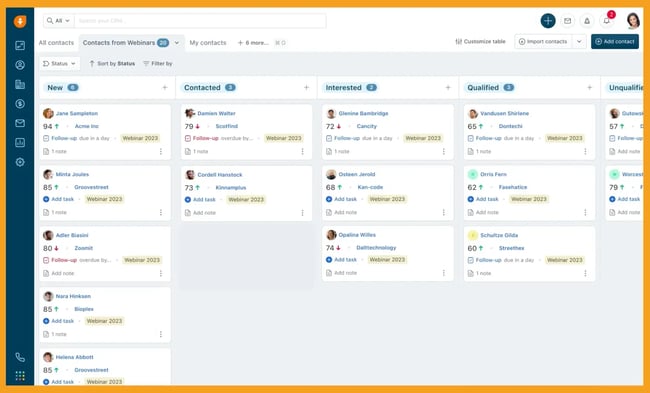This screenshot has height=393, width=650.
Task: Expand the Import contacts dropdown arrow
Action: coord(579,41)
